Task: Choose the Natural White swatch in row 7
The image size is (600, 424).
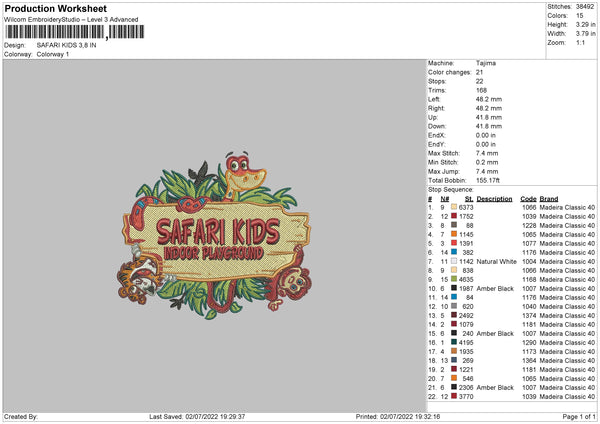Action: 454,261
